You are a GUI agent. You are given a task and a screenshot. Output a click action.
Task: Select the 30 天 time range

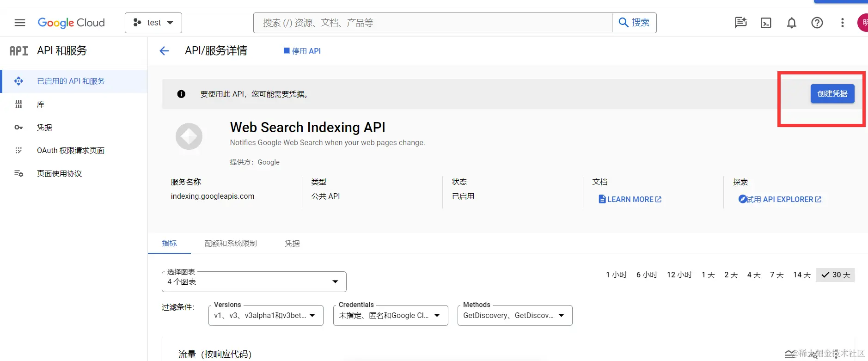836,275
